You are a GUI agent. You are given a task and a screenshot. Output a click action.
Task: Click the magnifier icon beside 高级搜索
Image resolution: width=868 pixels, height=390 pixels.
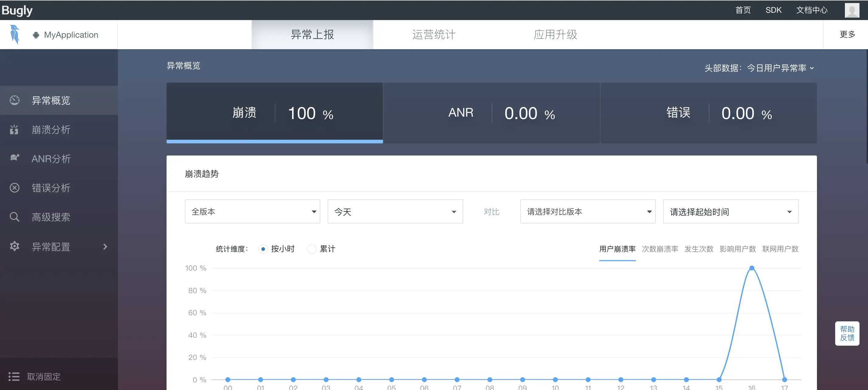(x=15, y=217)
